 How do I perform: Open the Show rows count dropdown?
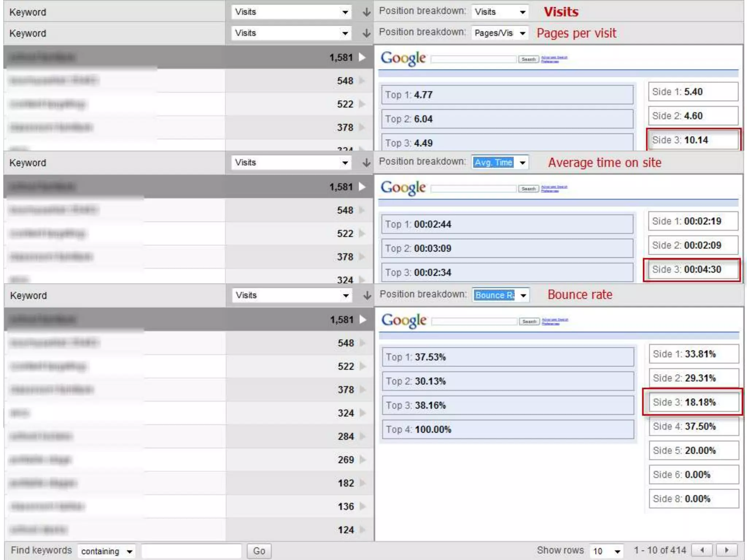pyautogui.click(x=607, y=551)
